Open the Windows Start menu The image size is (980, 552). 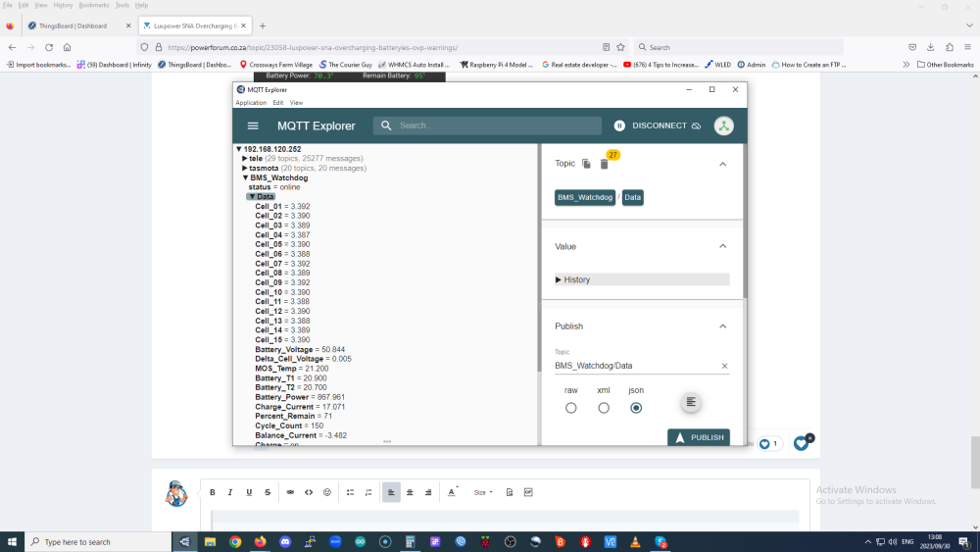(x=12, y=542)
